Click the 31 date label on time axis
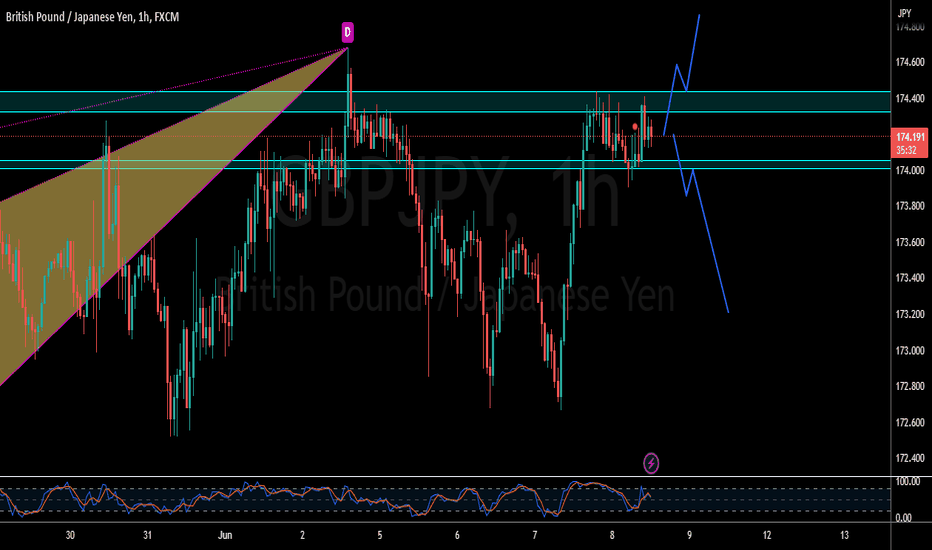 [147, 535]
